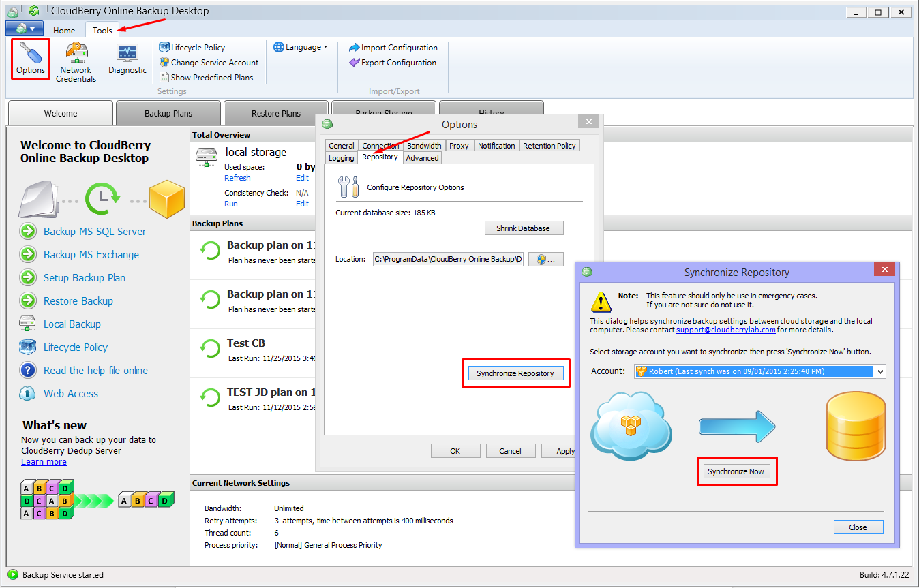Open Network Credentials from the ribbon
This screenshot has width=919, height=588.
pos(76,61)
